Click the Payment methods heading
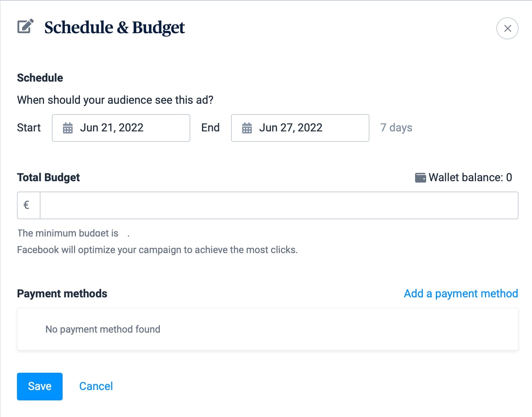The image size is (532, 417). [x=62, y=294]
